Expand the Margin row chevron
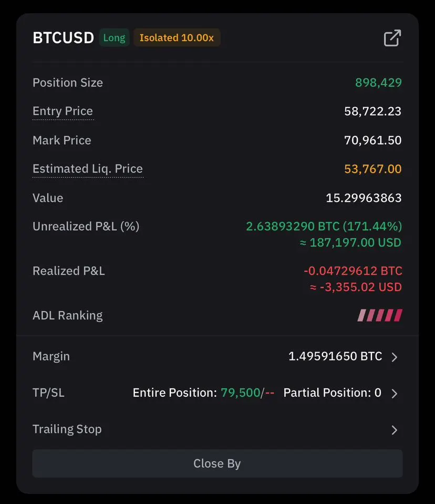Viewport: 435px width, 504px height. point(395,357)
